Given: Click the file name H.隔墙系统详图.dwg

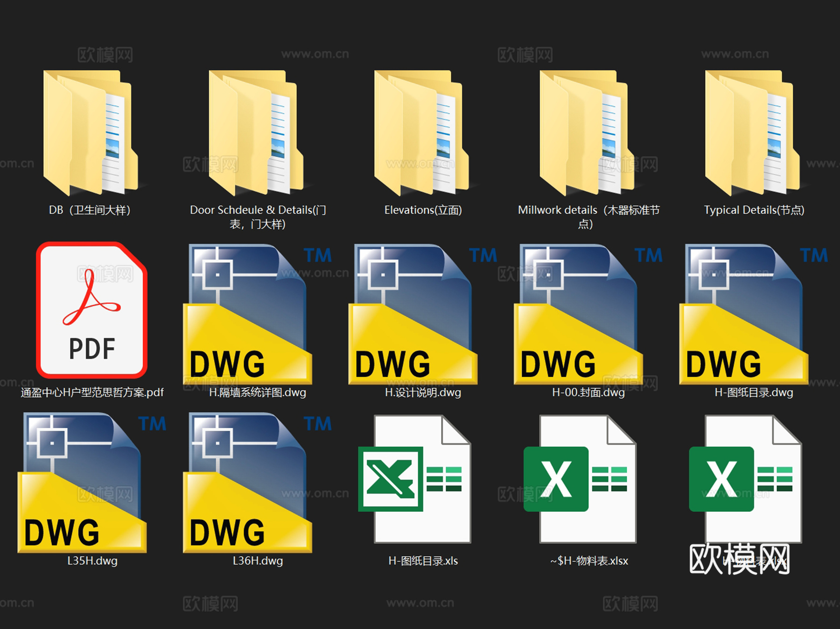Looking at the screenshot, I should pos(258,392).
